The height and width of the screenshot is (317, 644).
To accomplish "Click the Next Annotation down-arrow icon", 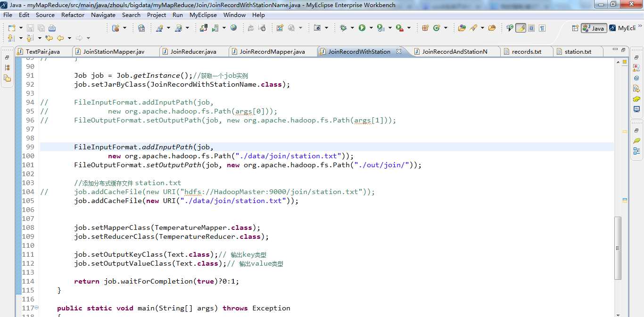I will [11, 38].
